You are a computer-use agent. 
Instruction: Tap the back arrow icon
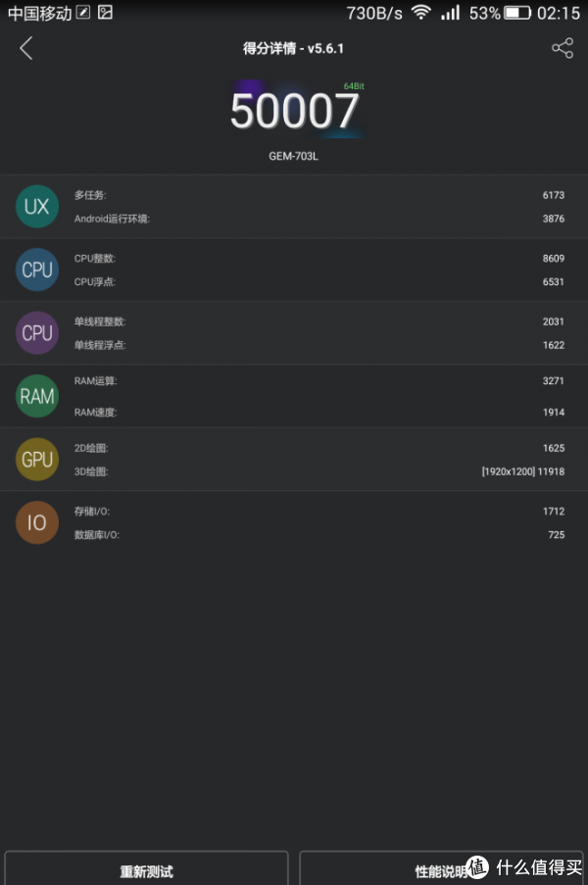[26, 48]
